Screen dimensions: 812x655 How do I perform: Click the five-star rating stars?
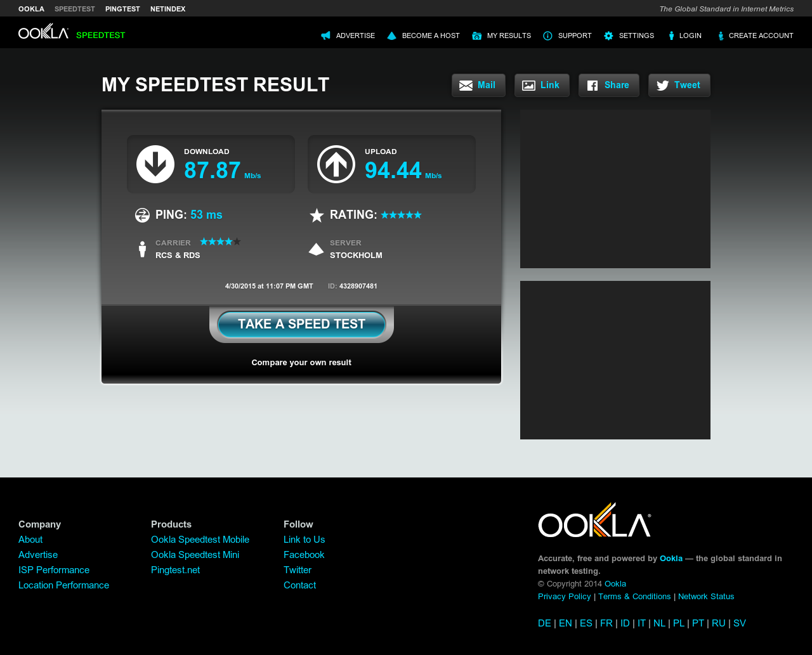click(401, 215)
